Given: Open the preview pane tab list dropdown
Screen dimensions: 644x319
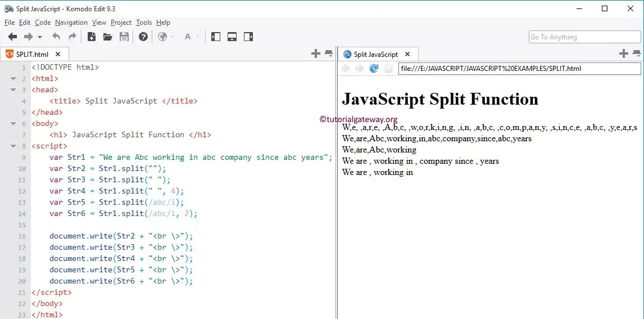Looking at the screenshot, I should (637, 53).
